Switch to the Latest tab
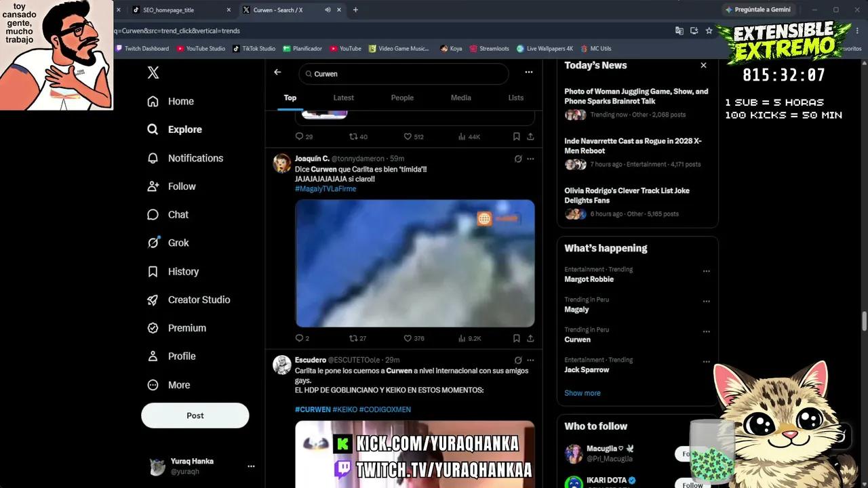The height and width of the screenshot is (488, 868). point(344,98)
